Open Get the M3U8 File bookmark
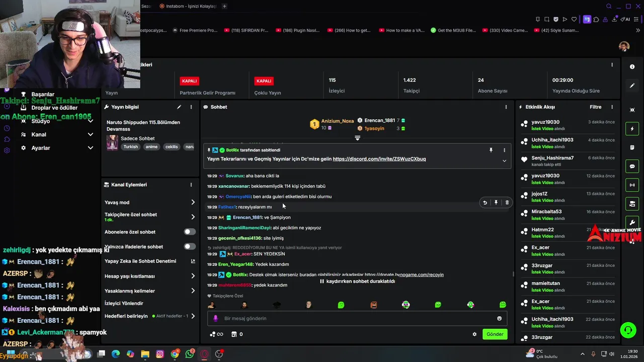This screenshot has width=644, height=362. click(x=453, y=30)
